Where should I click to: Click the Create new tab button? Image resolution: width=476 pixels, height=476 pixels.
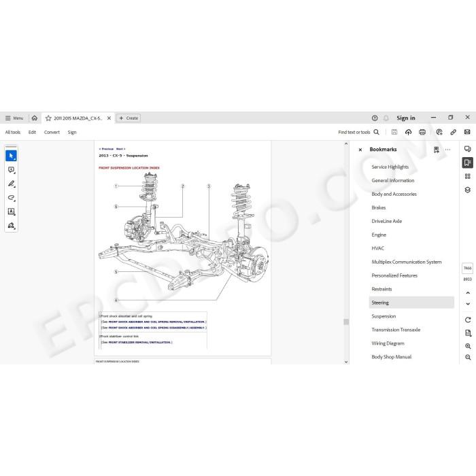tap(129, 118)
